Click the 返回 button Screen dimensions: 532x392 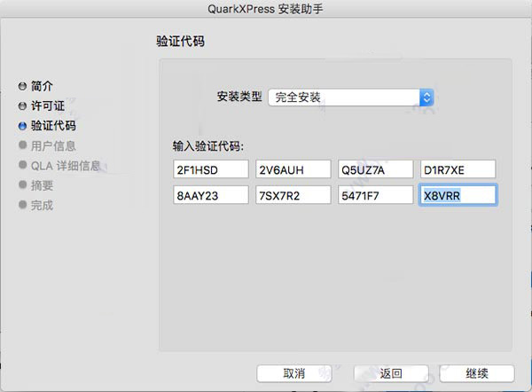point(391,373)
